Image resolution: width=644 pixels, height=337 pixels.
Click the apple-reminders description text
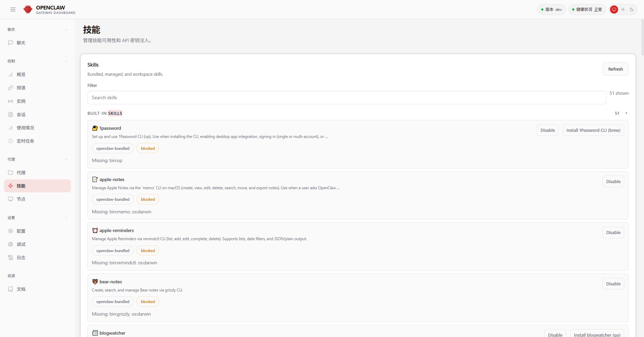[199, 239]
